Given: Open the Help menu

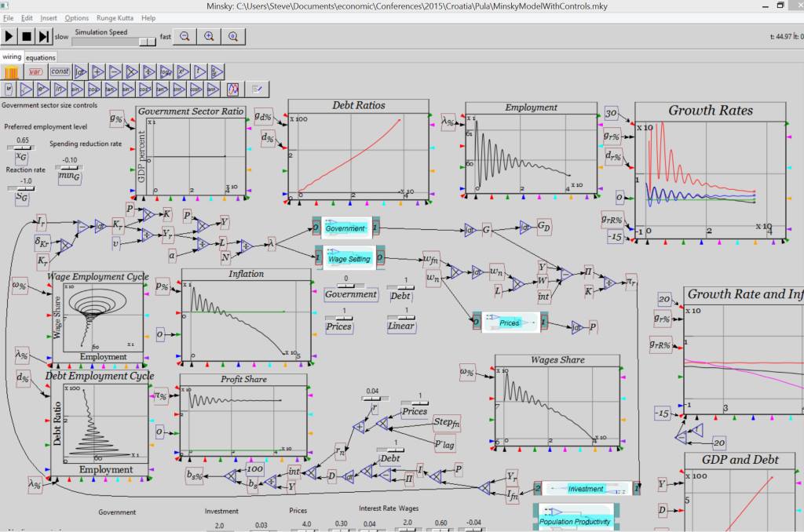Looking at the screenshot, I should [x=148, y=17].
